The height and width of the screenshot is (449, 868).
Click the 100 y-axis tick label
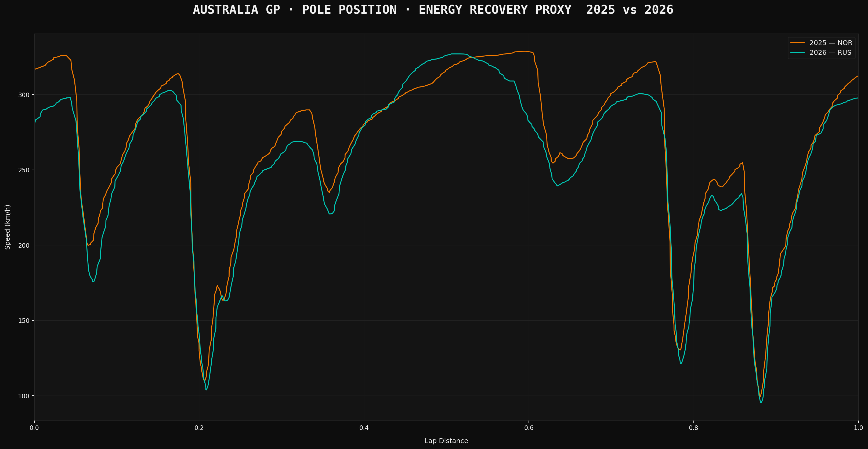click(24, 396)
